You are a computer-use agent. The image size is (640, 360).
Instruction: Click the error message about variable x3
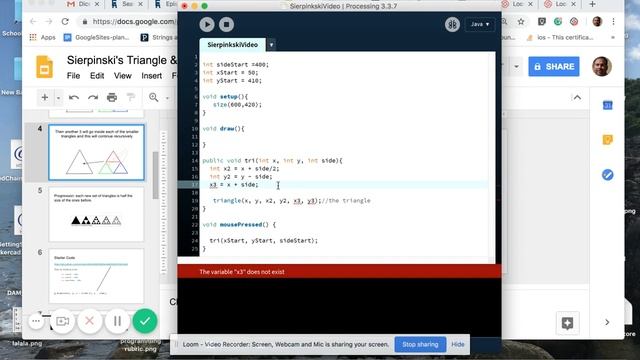pos(242,272)
